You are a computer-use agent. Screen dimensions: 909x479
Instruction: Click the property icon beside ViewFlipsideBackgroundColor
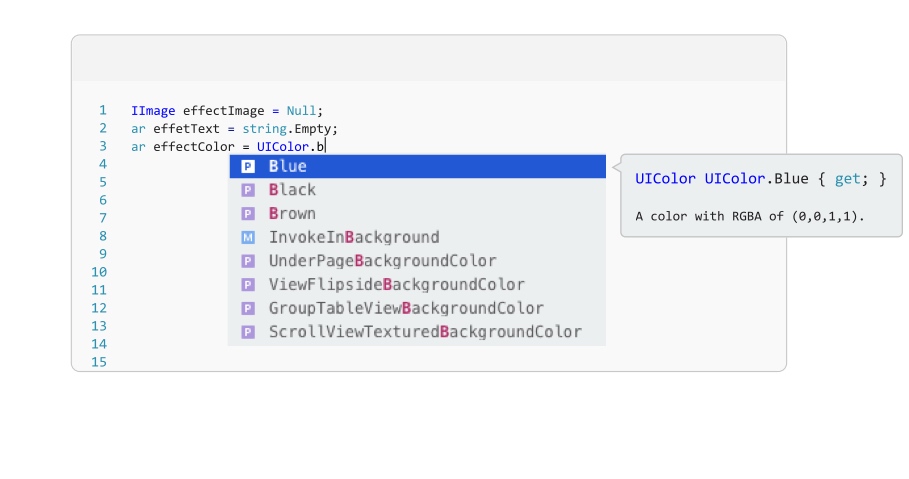(248, 285)
